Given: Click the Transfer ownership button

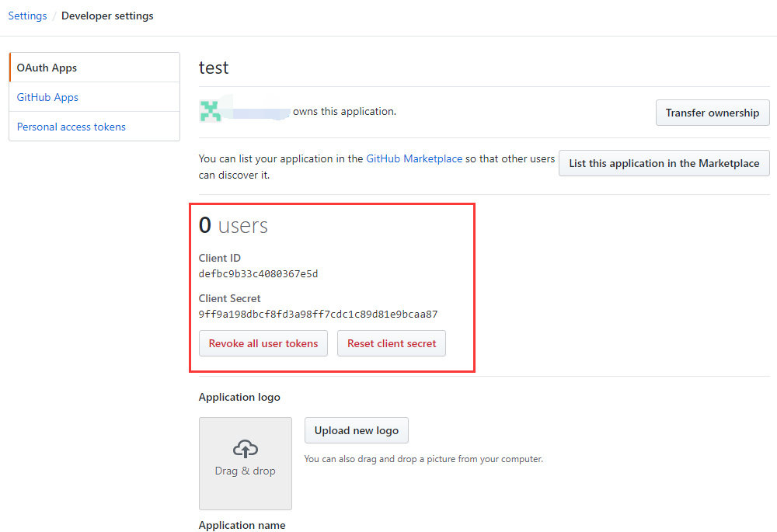Looking at the screenshot, I should 713,113.
